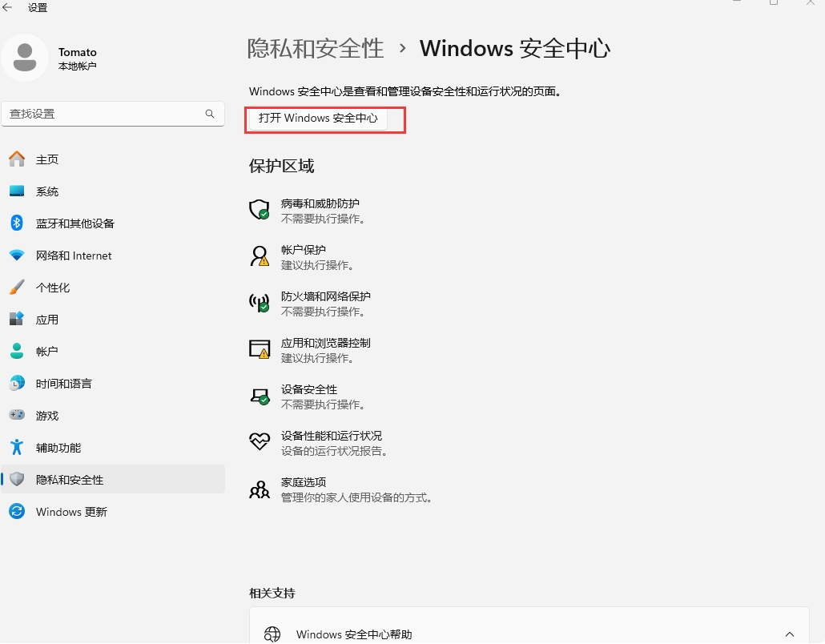Click the 帐户保护 person warning icon
This screenshot has width=825, height=644.
click(260, 256)
